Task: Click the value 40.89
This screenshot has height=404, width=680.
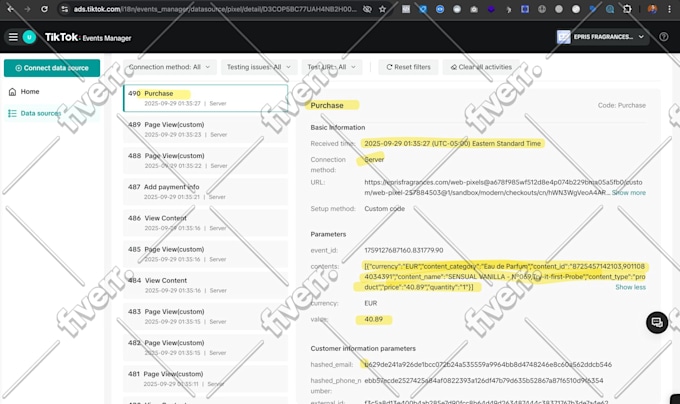Action: pyautogui.click(x=373, y=319)
